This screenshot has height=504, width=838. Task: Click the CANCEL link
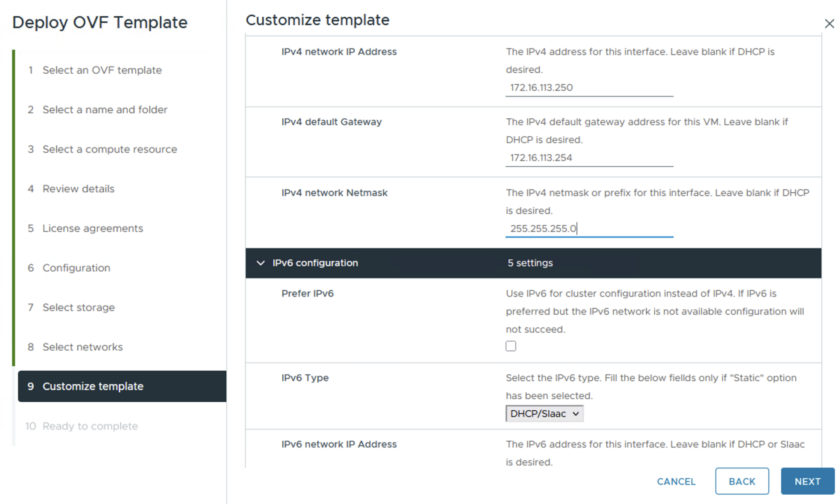(676, 482)
